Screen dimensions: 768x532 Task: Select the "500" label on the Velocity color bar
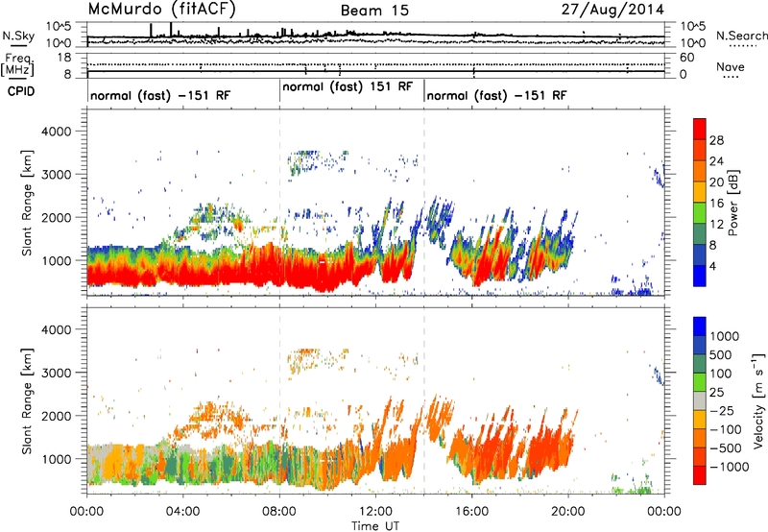click(x=721, y=355)
